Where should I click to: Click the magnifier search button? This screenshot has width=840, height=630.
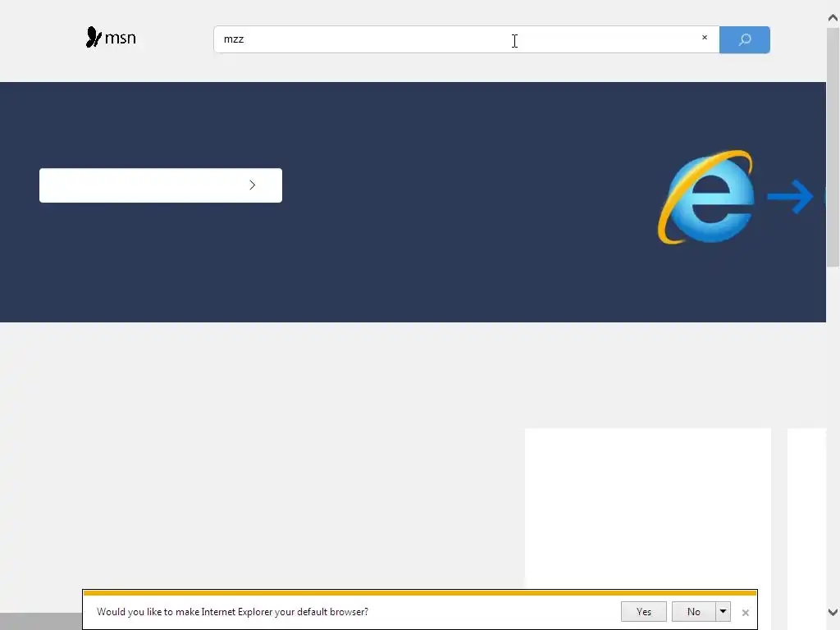click(745, 39)
